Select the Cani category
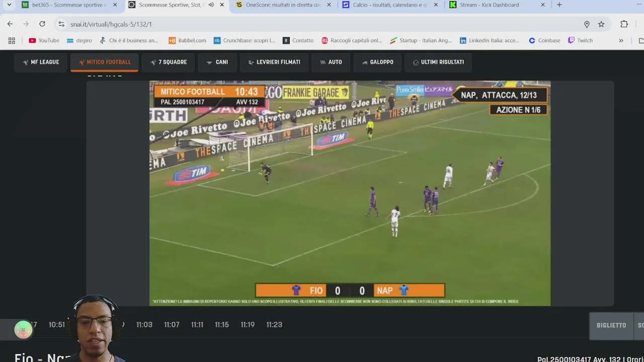This screenshot has width=644, height=362. pos(217,62)
